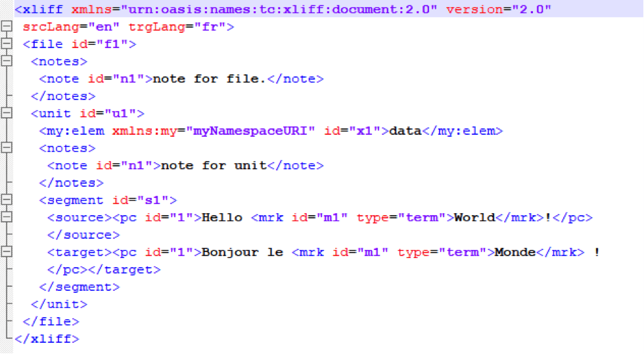
Task: Collapse the notes block containing 'note for file.'
Action: click(x=7, y=61)
